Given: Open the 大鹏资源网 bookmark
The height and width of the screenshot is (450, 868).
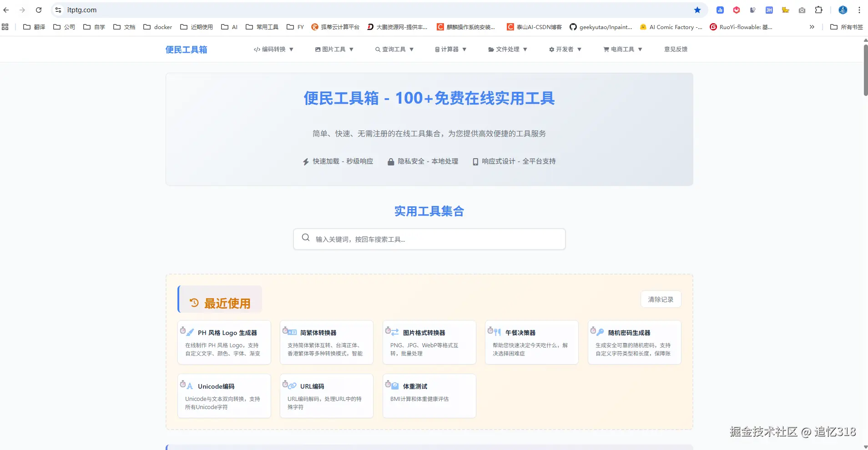Looking at the screenshot, I should tap(397, 27).
